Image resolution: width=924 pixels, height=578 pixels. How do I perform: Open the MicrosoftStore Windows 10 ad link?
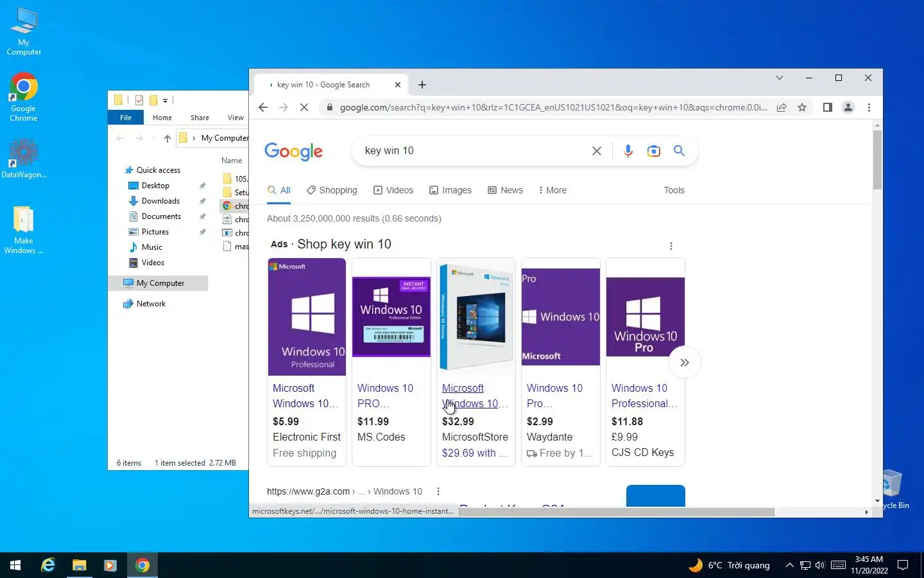475,396
